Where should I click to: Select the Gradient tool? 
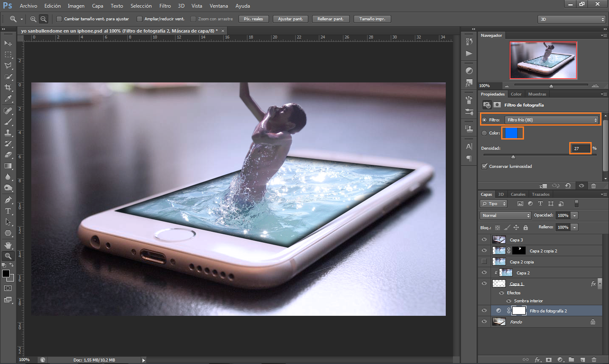coord(8,166)
